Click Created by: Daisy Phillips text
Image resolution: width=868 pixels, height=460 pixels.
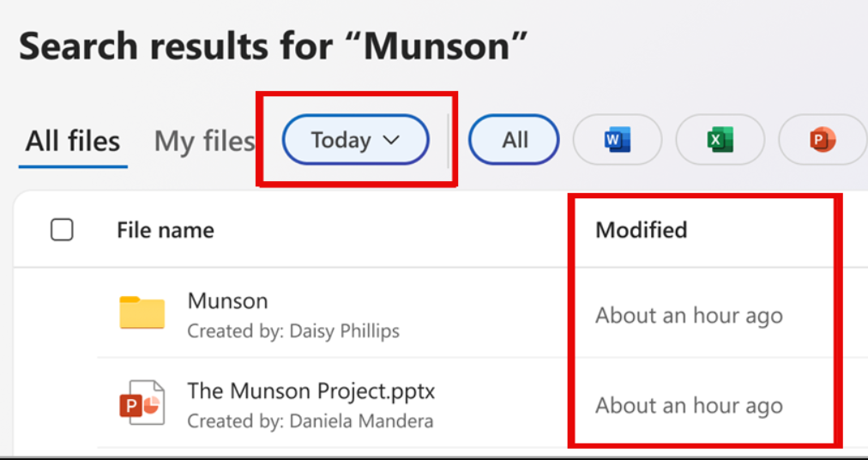click(x=293, y=331)
